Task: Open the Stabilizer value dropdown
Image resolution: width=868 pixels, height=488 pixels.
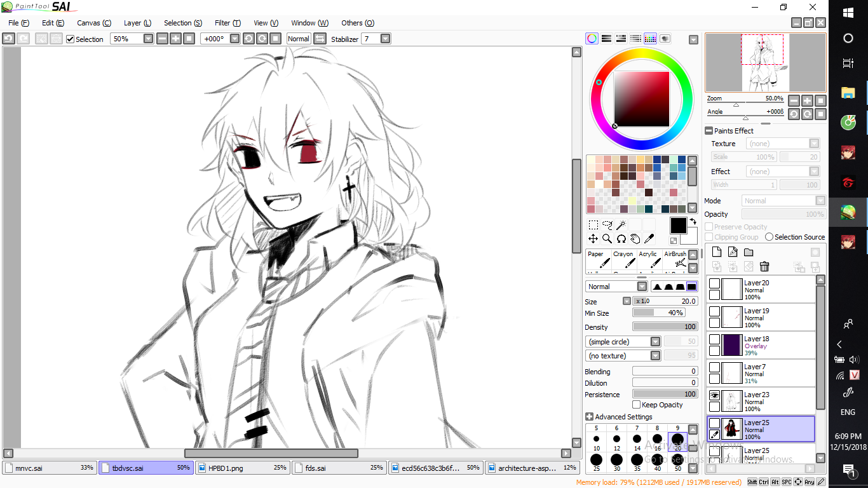Action: tap(385, 39)
